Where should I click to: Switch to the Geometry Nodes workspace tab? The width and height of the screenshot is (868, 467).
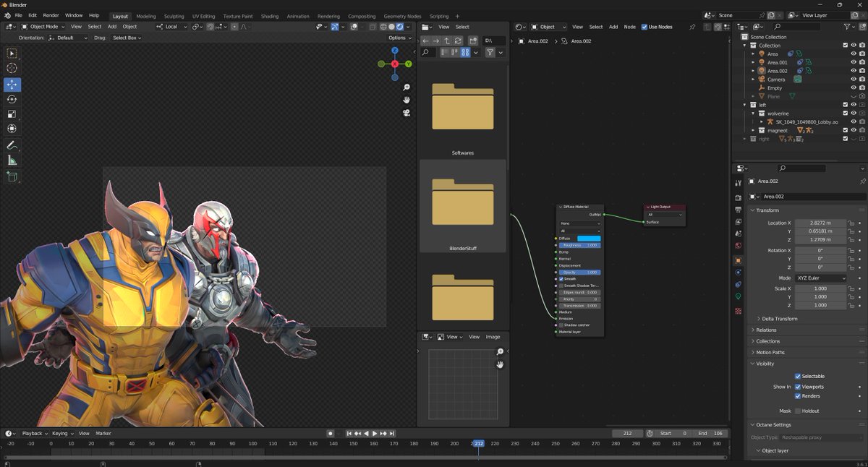402,16
